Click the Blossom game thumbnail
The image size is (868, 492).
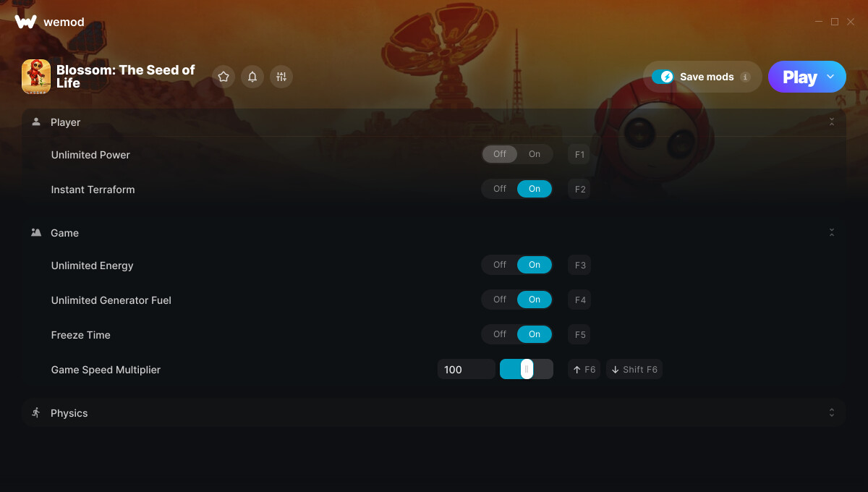(36, 77)
